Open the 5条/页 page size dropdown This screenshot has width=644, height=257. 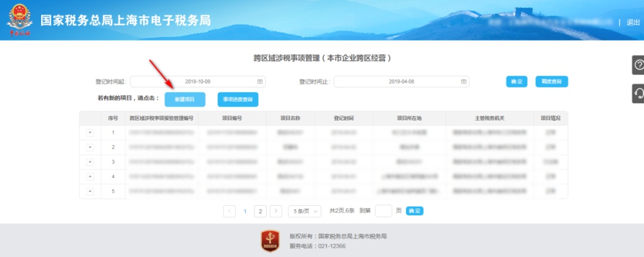[x=304, y=211]
